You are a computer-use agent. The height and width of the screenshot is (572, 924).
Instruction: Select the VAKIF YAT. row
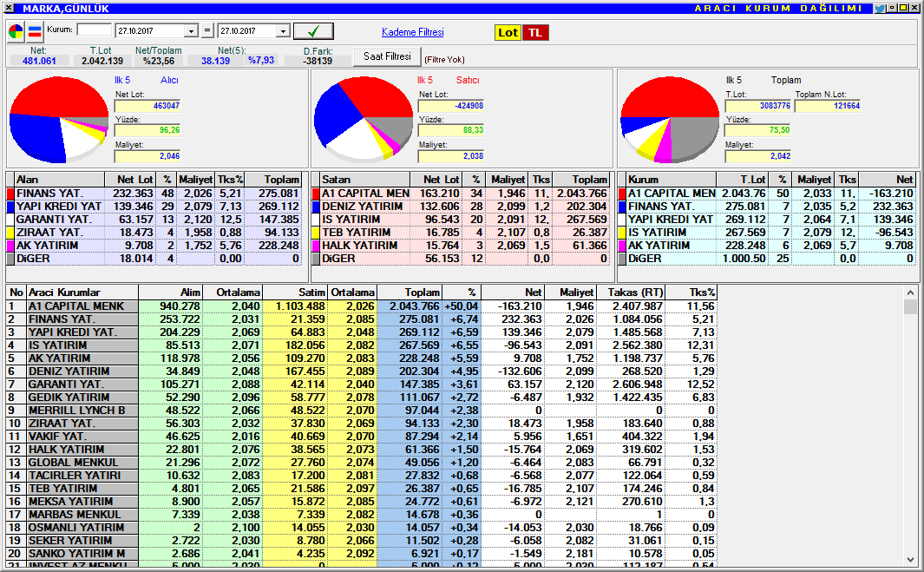pyautogui.click(x=361, y=437)
